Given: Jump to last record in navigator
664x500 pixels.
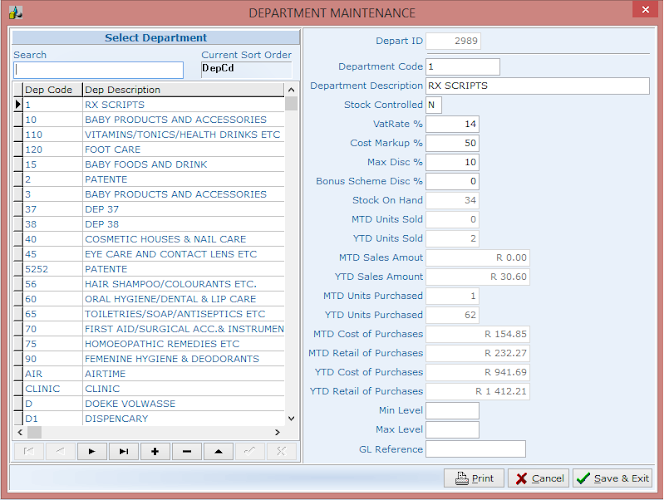Looking at the screenshot, I should pos(124,451).
